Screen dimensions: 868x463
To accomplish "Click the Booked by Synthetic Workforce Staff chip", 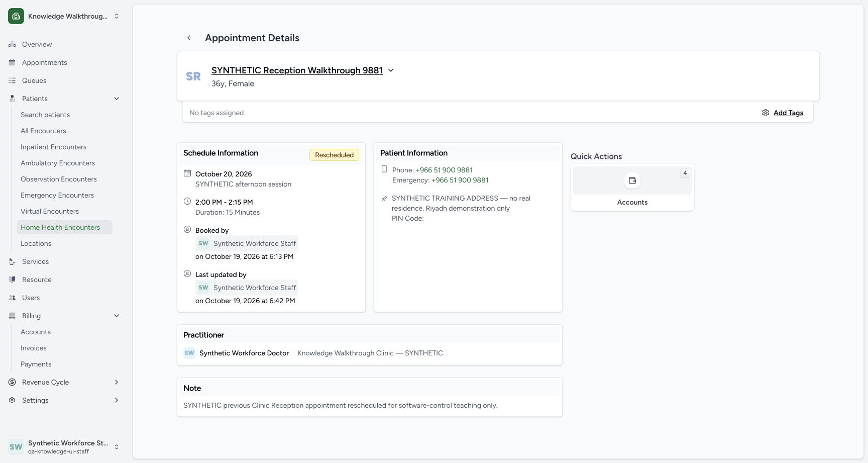I will tap(247, 243).
